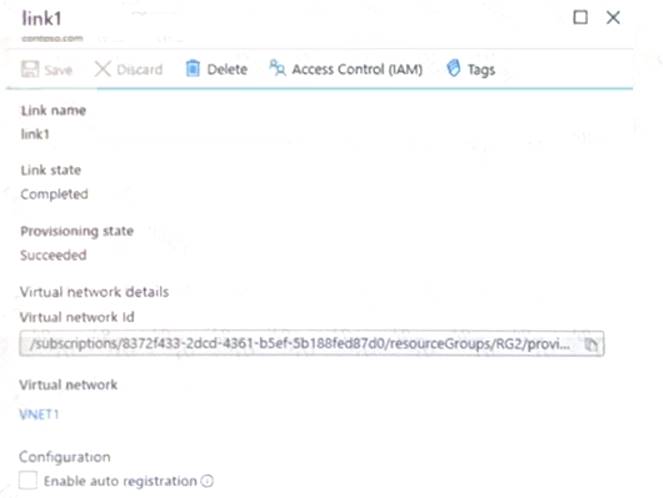Click the Tags label icon
The image size is (663, 498).
[x=453, y=69]
